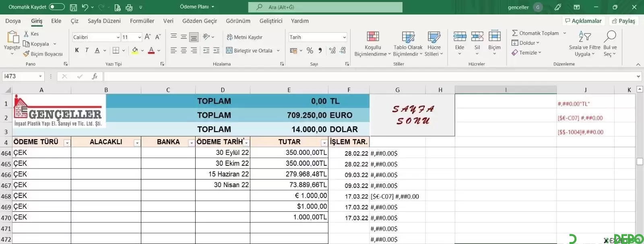644x244 pixels.
Task: Decrease font size with small A icon
Action: (x=158, y=37)
